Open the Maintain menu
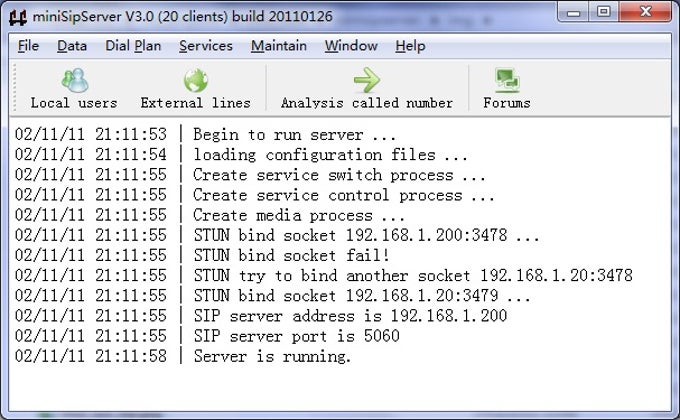This screenshot has height=420, width=680. click(x=279, y=46)
